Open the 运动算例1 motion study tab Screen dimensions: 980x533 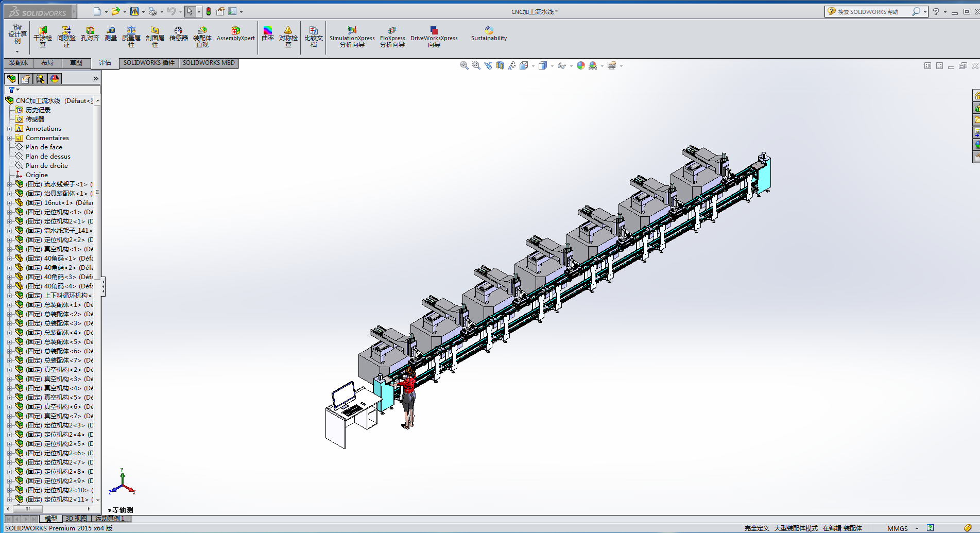(x=110, y=519)
